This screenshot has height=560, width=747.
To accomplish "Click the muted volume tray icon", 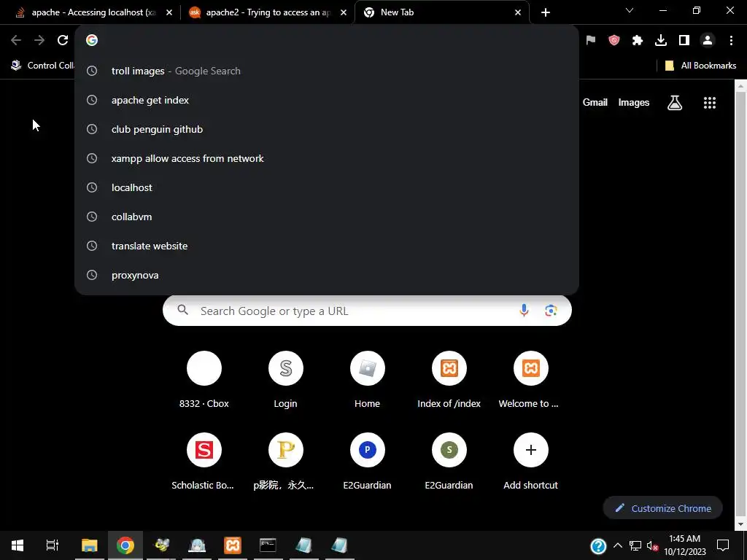I will pos(652,545).
